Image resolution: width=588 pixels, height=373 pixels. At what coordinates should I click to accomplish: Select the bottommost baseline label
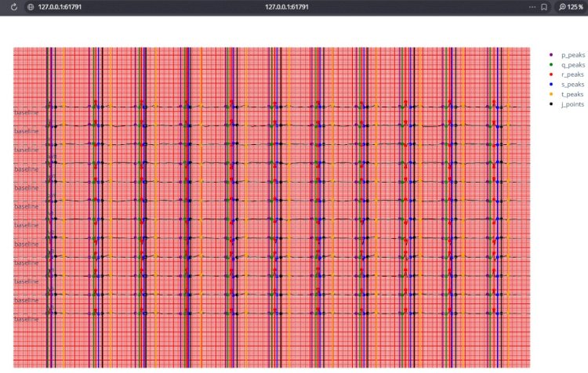coord(26,319)
